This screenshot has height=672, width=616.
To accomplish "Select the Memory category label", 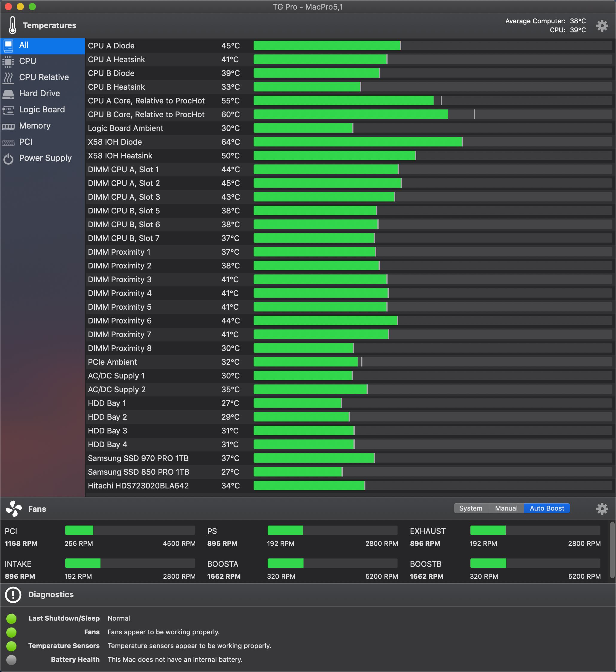I will (x=35, y=126).
